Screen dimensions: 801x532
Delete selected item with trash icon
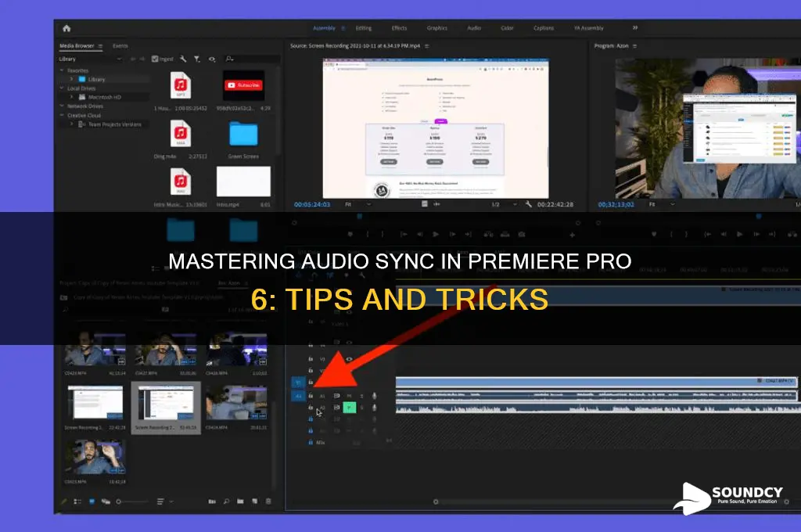268,501
